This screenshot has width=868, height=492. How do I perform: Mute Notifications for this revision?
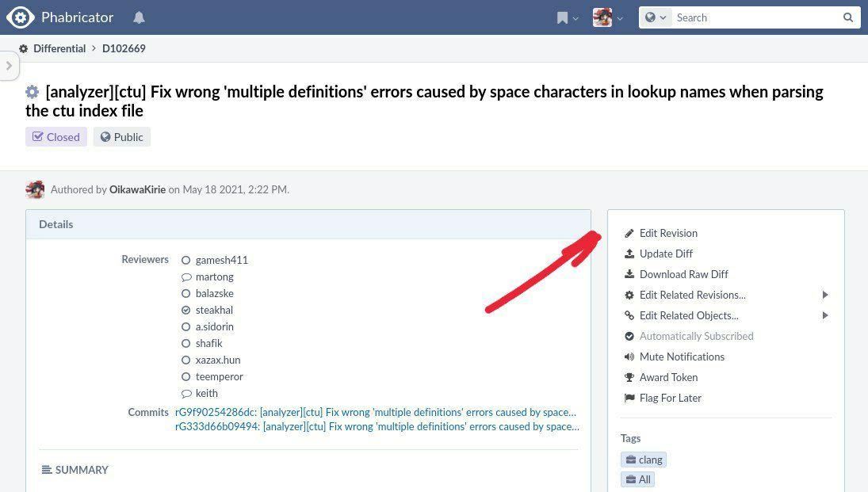click(x=682, y=357)
